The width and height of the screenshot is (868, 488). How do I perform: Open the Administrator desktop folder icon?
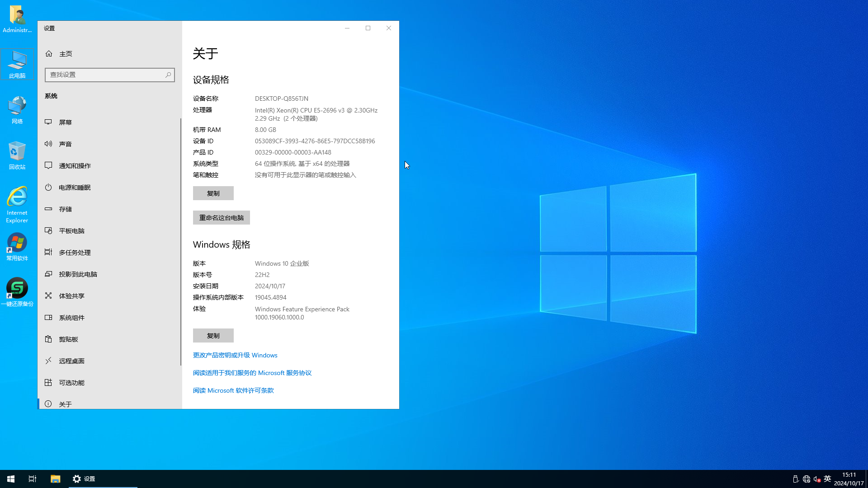[17, 19]
